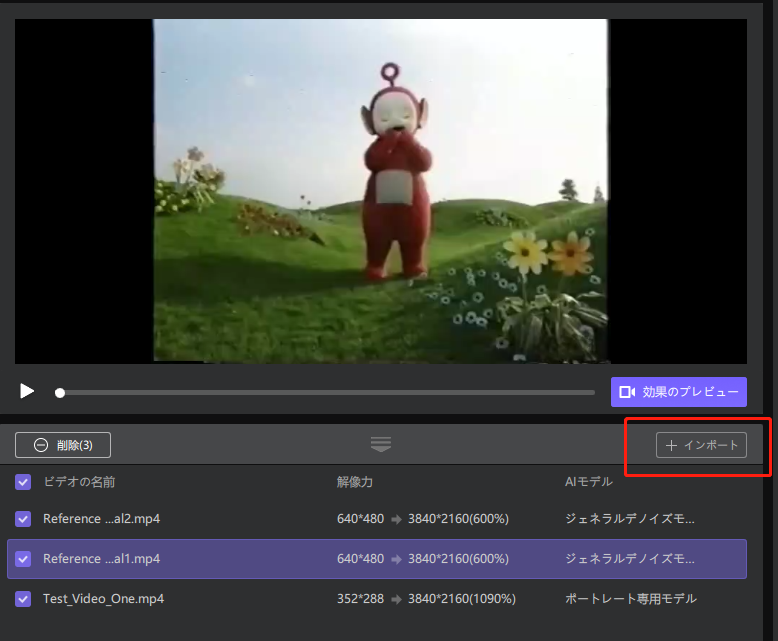This screenshot has height=641, width=778.
Task: Toggle the select-all checkbox beside ビデオの名前
Action: 23,482
